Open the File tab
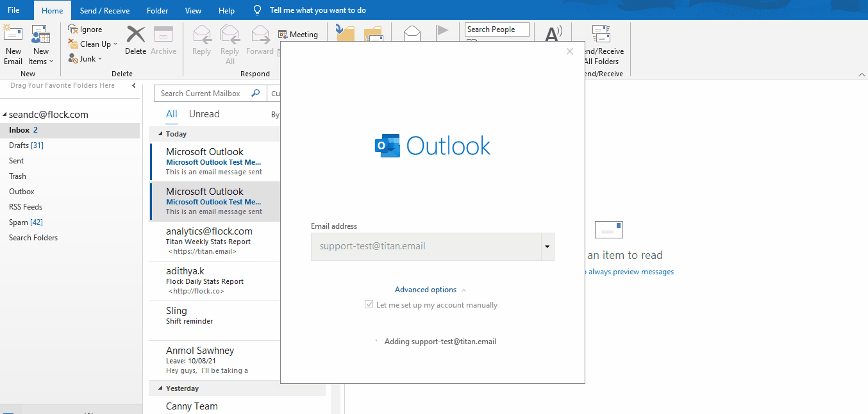Viewport: 868px width, 414px height. [13, 10]
